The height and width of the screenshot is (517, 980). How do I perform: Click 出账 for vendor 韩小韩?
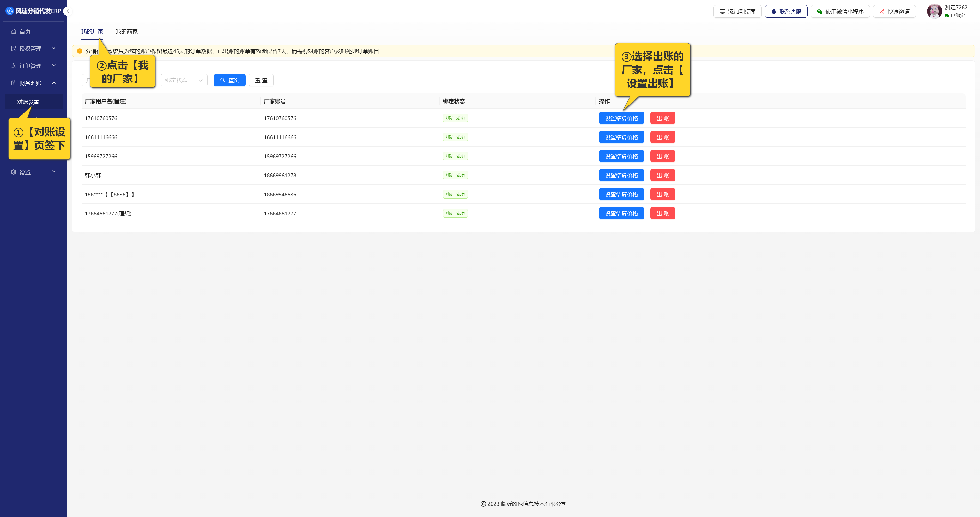(662, 175)
